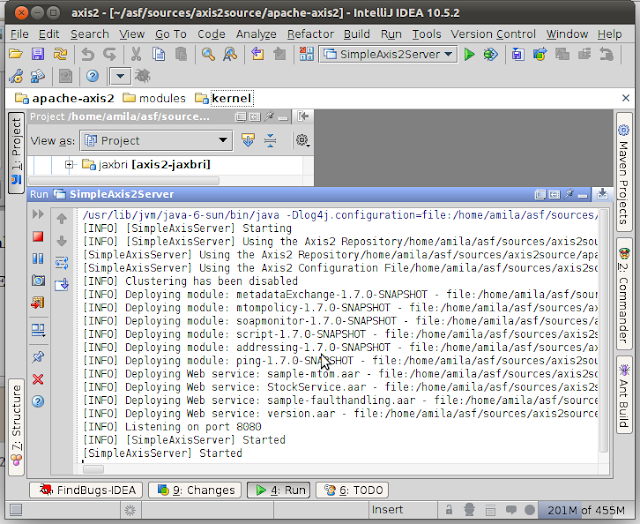
Task: Click Collapse All in Project panel
Action: point(270,140)
